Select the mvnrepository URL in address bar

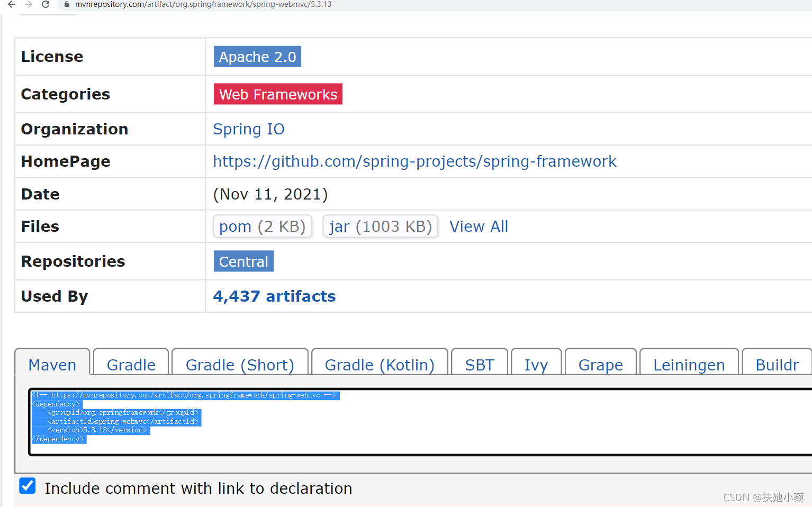click(x=203, y=4)
